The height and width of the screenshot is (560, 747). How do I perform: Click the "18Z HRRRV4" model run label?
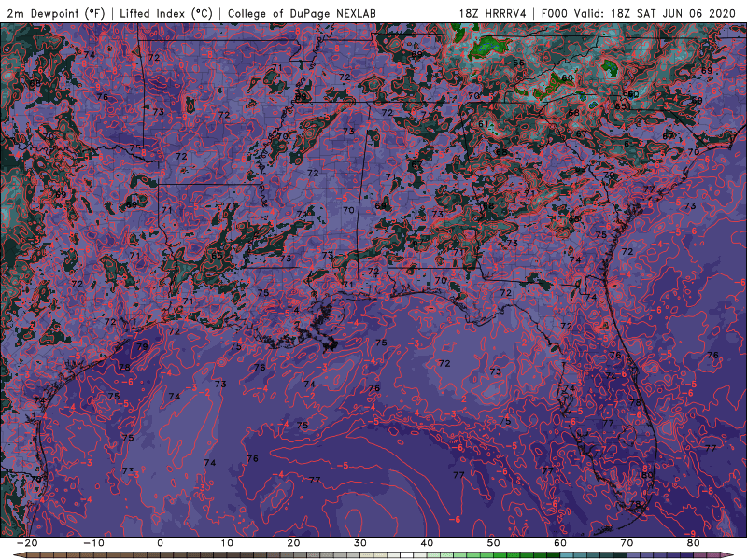493,13
